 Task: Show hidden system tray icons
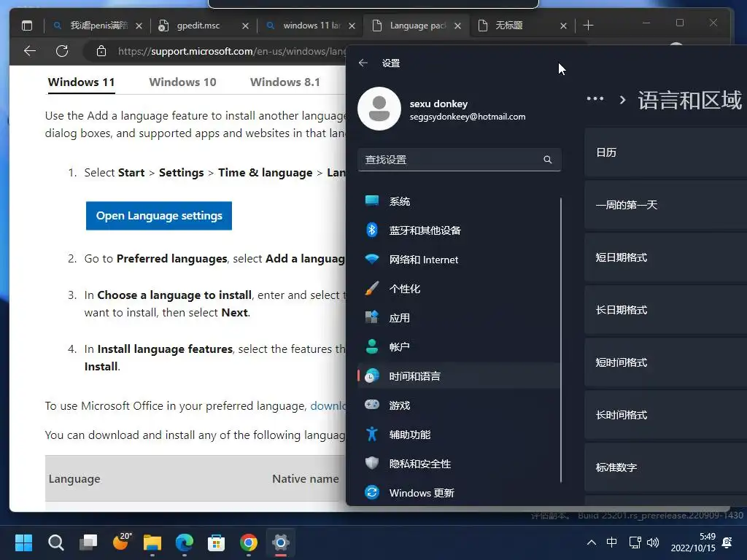[x=591, y=542]
